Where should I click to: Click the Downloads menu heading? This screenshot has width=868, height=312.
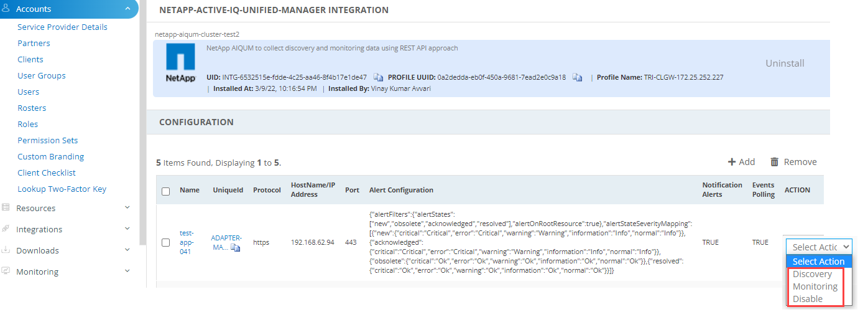tap(37, 250)
